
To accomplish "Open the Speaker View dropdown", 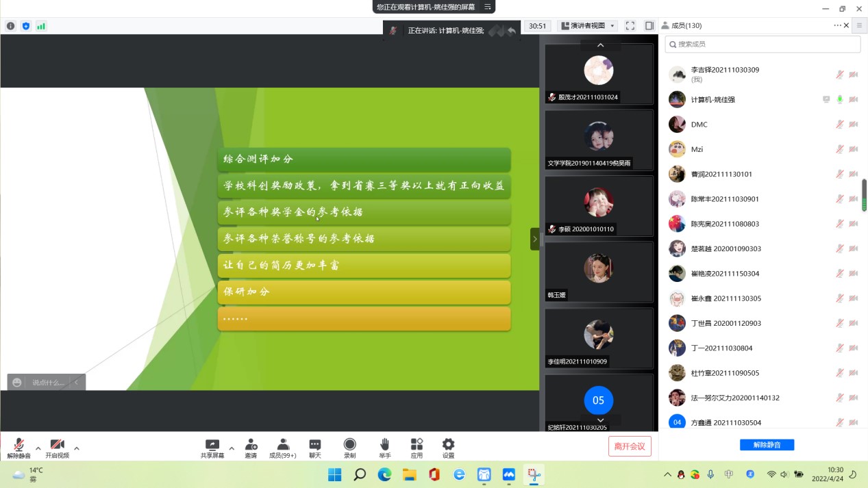I will point(588,26).
